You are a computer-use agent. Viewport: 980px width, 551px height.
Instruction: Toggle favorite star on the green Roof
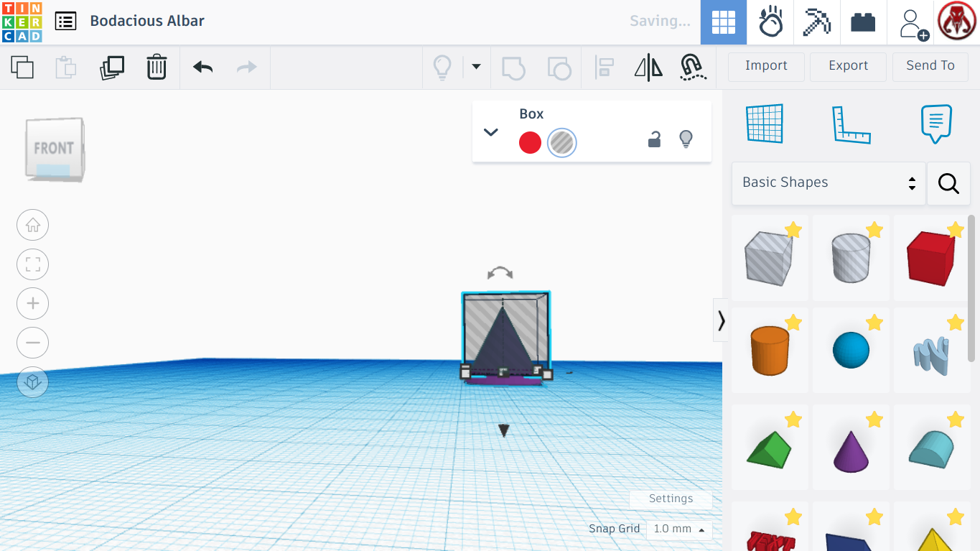(x=793, y=420)
